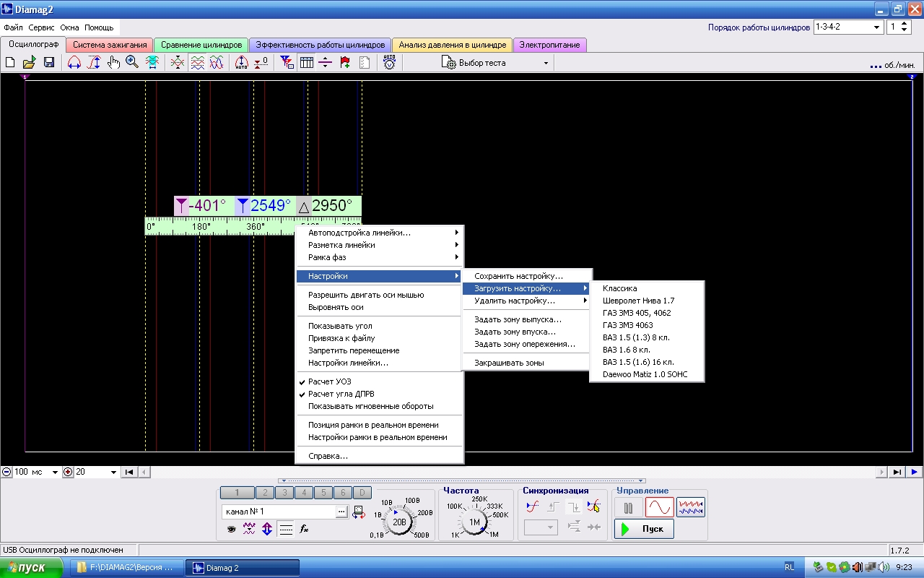Toggle channel D button
The width and height of the screenshot is (924, 578).
tap(362, 493)
